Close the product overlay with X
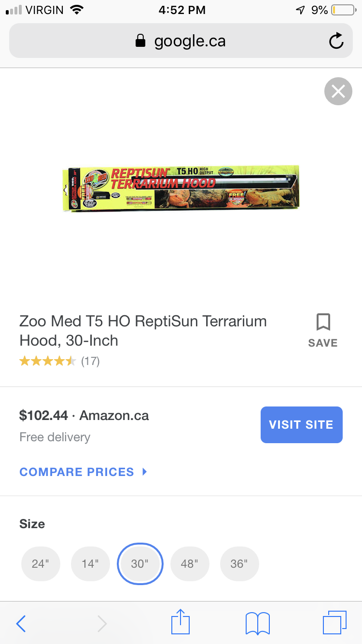The height and width of the screenshot is (644, 362). coord(338,91)
